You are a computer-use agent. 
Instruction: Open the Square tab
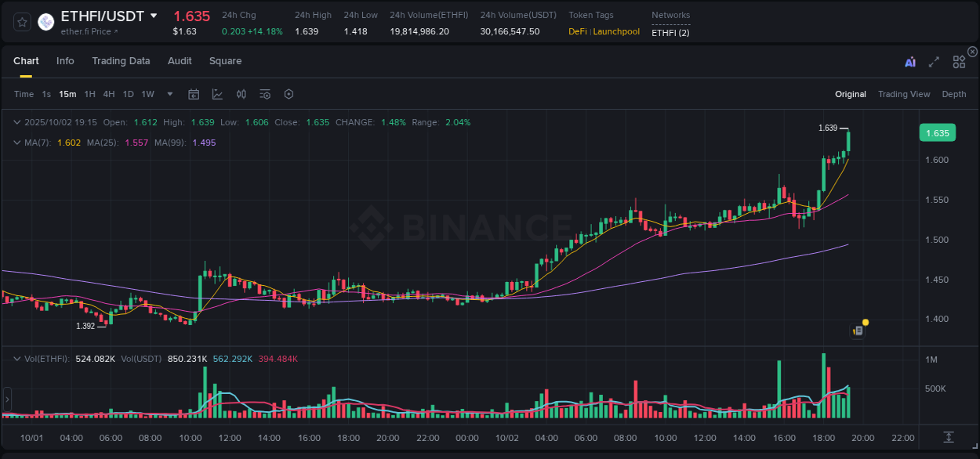225,61
